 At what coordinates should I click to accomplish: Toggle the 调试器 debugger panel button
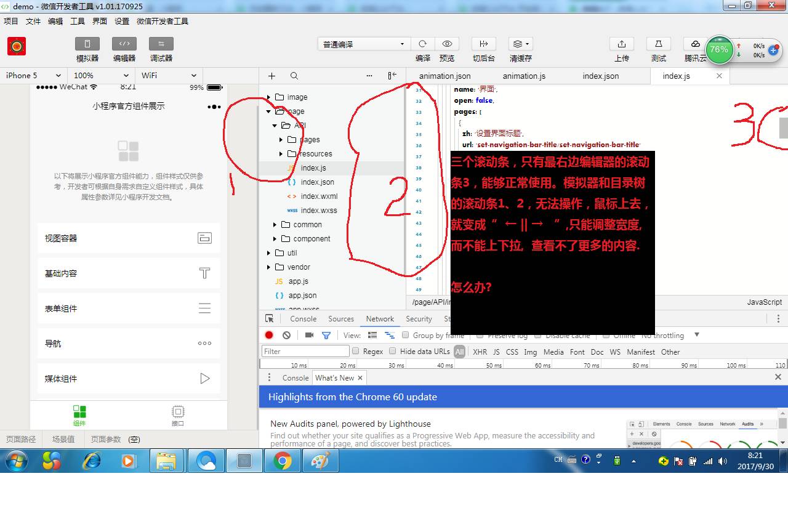(x=161, y=44)
